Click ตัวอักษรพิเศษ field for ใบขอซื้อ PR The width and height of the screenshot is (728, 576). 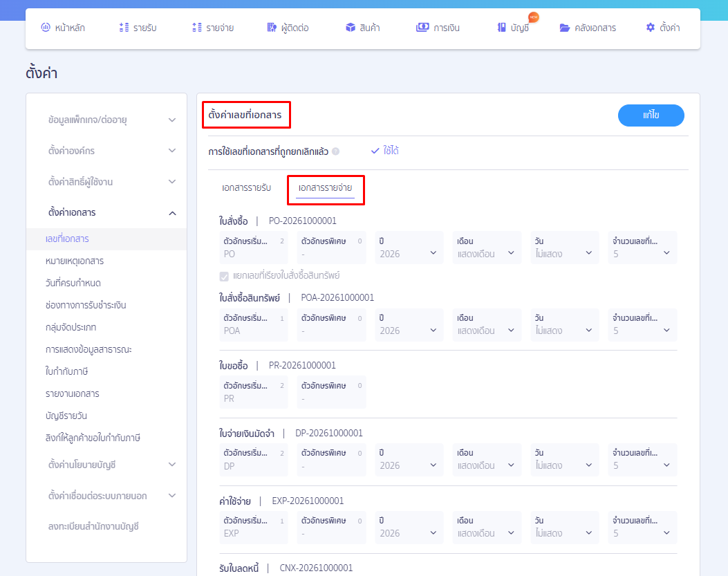click(x=331, y=392)
